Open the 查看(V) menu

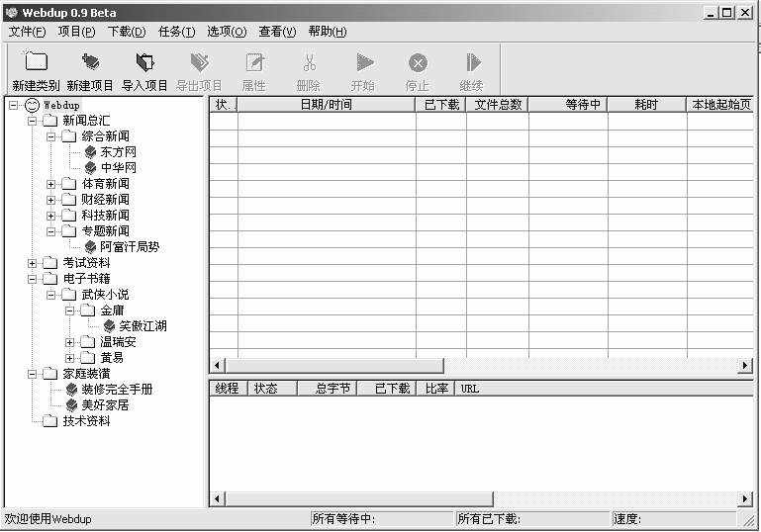coord(277,32)
